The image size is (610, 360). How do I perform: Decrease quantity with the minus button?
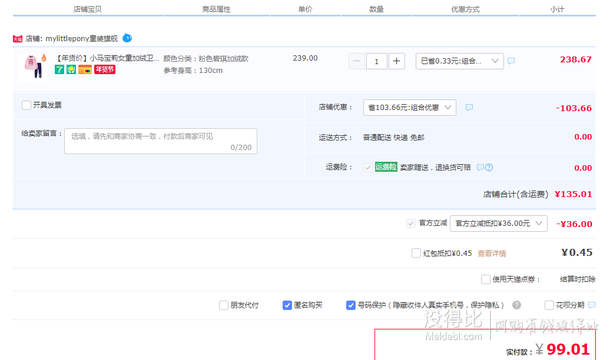pos(356,61)
